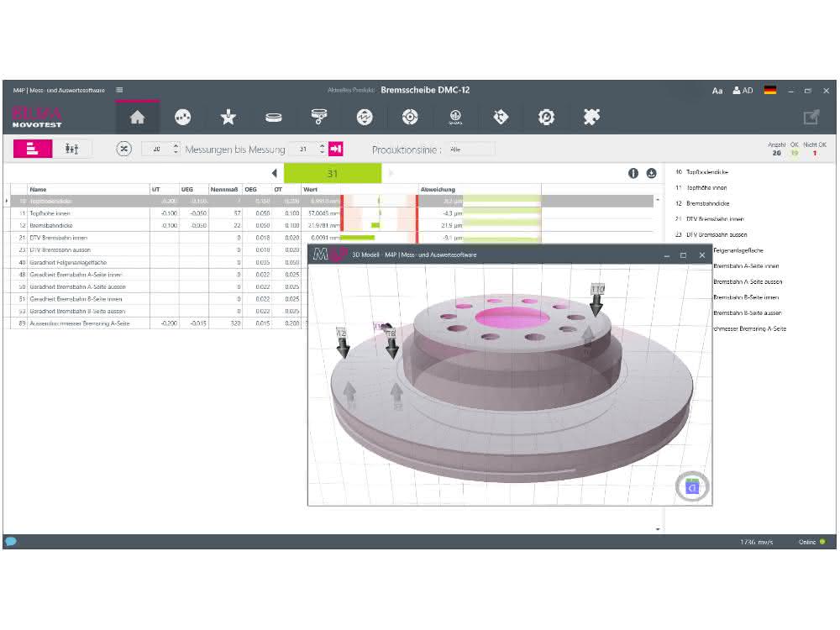The image size is (840, 630).
Task: Open the statistics gauge icon
Action: tap(455, 118)
